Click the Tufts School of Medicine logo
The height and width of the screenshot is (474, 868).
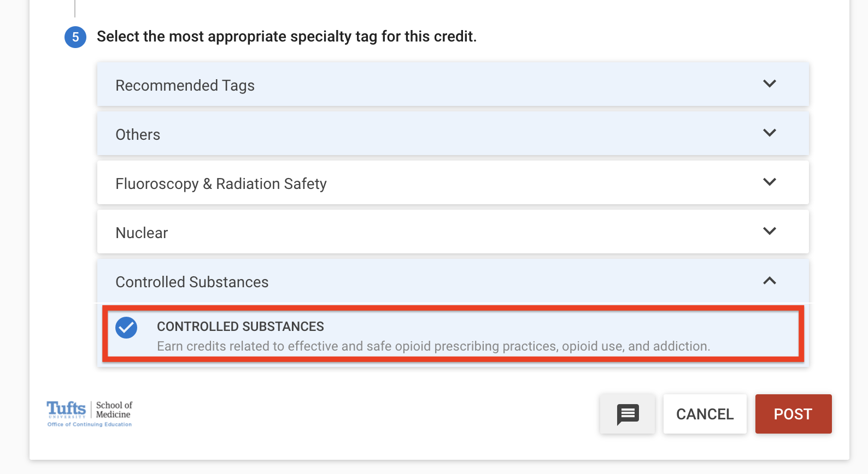(90, 413)
